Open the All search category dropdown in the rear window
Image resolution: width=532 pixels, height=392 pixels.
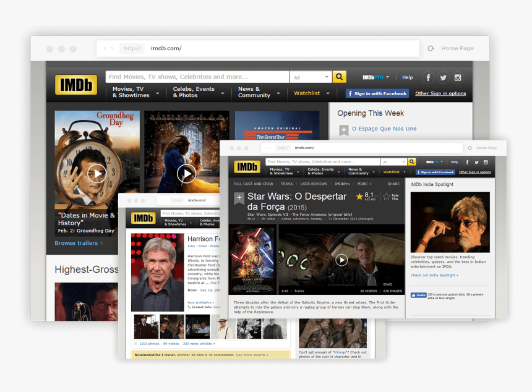click(311, 77)
